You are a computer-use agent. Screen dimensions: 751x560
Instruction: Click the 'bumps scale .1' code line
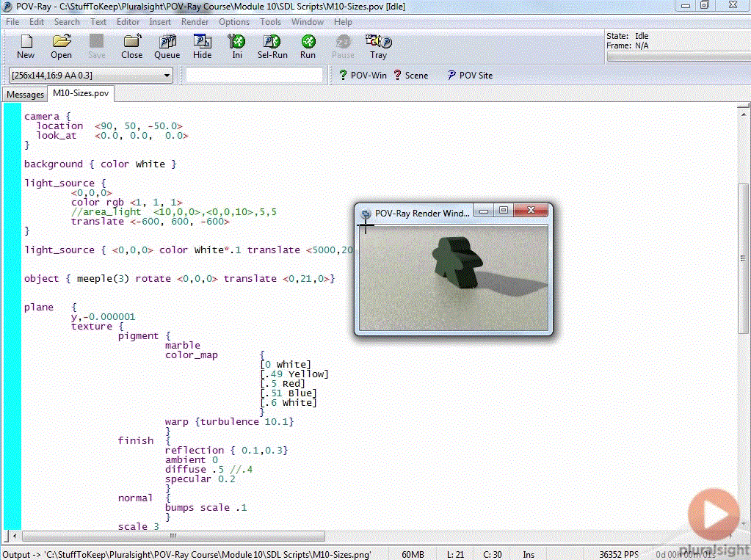206,508
